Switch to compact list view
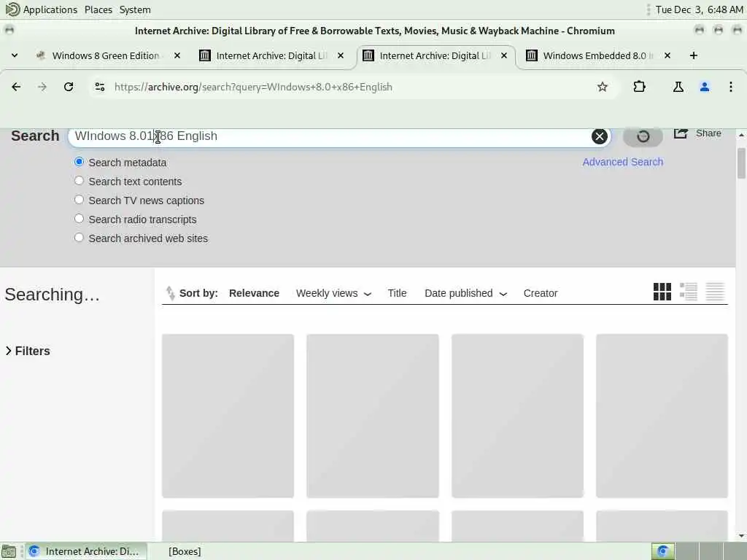This screenshot has width=747, height=560. pyautogui.click(x=715, y=292)
